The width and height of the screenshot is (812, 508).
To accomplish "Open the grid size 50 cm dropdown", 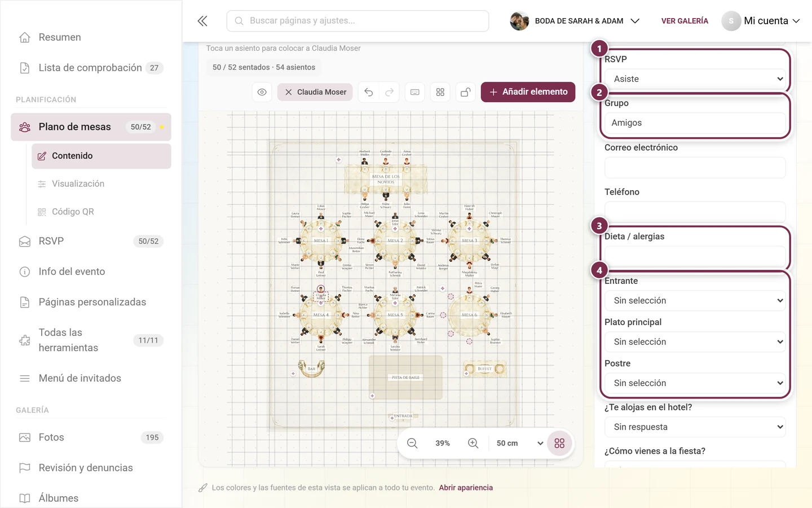I will [x=519, y=443].
